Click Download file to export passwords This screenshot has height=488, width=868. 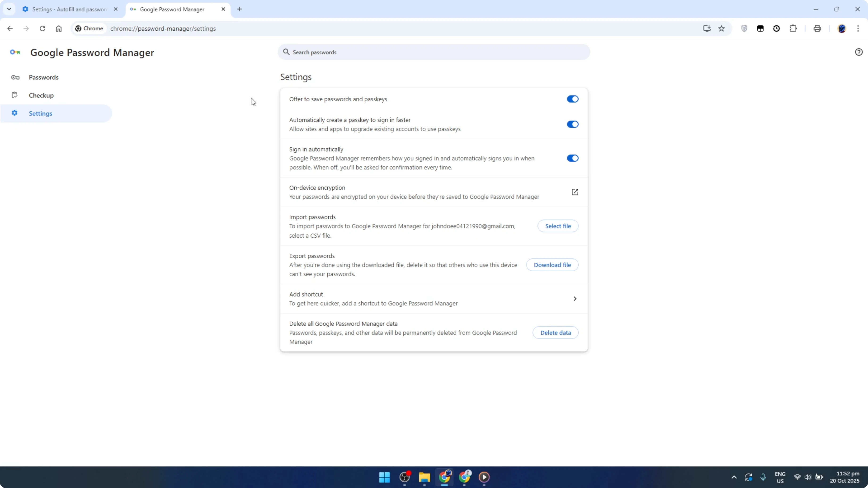tap(553, 265)
